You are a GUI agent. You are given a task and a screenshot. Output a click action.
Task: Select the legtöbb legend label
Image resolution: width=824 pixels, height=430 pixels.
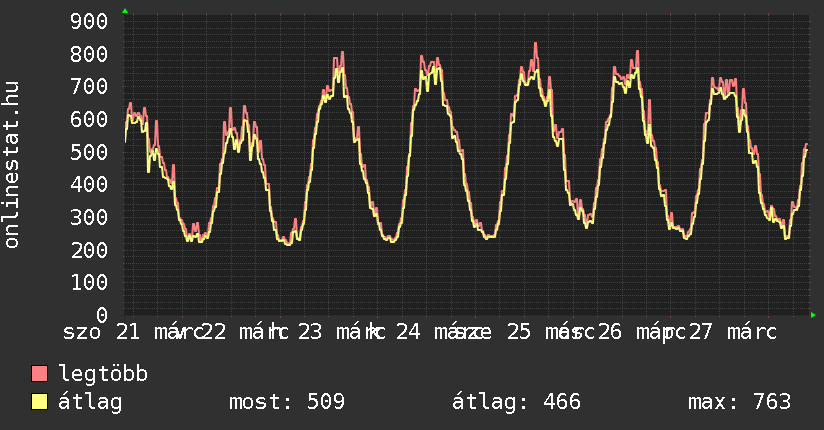[x=103, y=374]
